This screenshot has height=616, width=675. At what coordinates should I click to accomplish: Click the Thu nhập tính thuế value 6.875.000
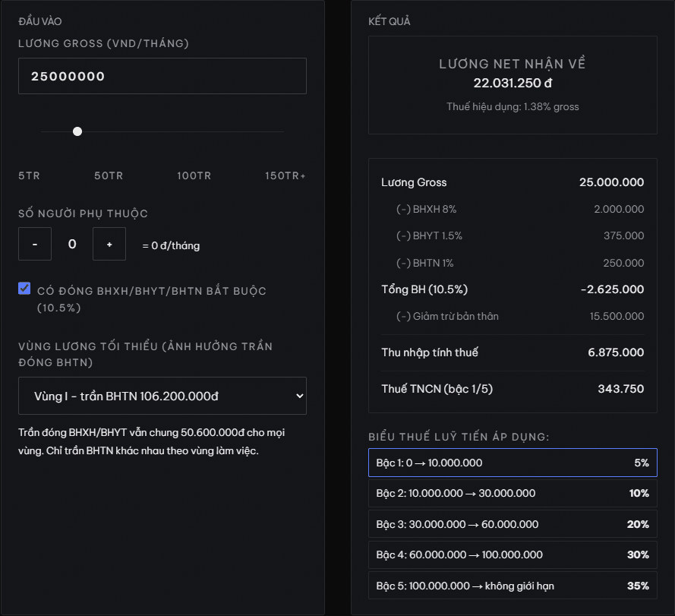616,352
